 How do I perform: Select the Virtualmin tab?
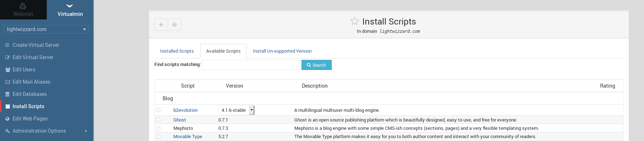(70, 10)
